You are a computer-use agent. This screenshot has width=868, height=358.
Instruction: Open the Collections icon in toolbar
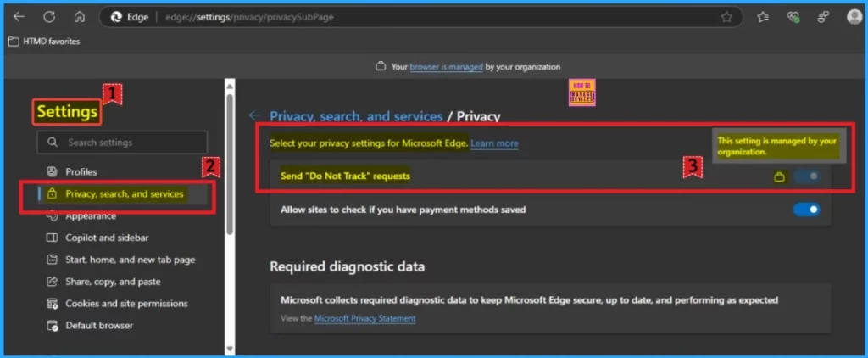(x=823, y=17)
